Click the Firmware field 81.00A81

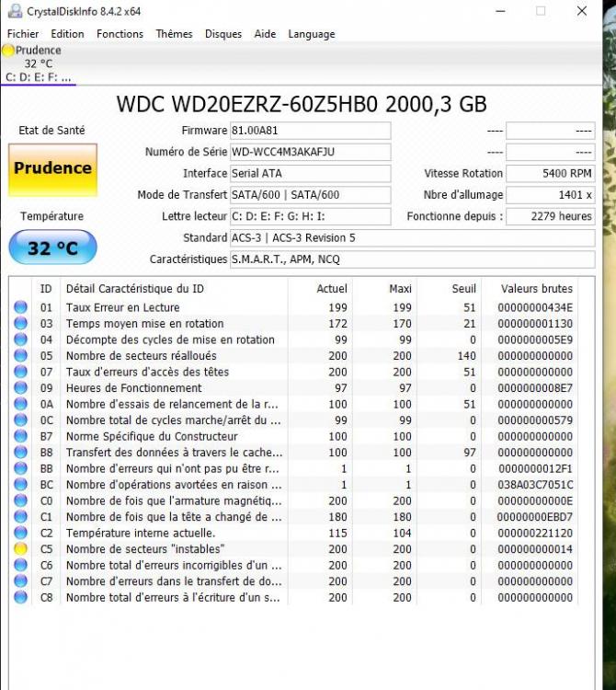point(310,131)
